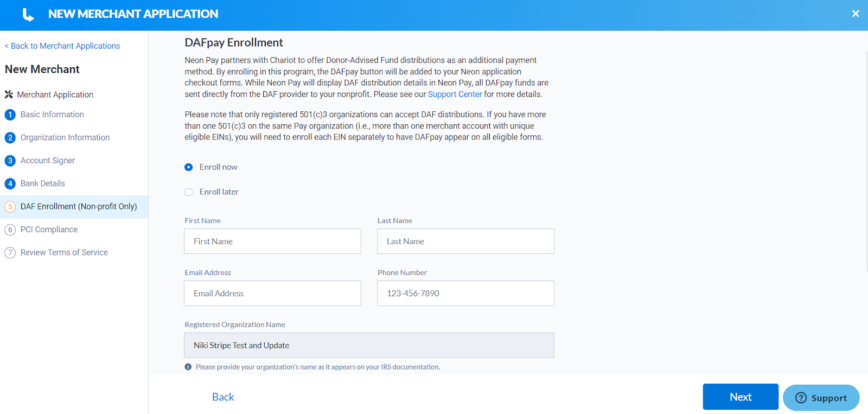Viewport: 868px width, 414px height.
Task: Close the New Merchant Application dialog
Action: click(x=856, y=14)
